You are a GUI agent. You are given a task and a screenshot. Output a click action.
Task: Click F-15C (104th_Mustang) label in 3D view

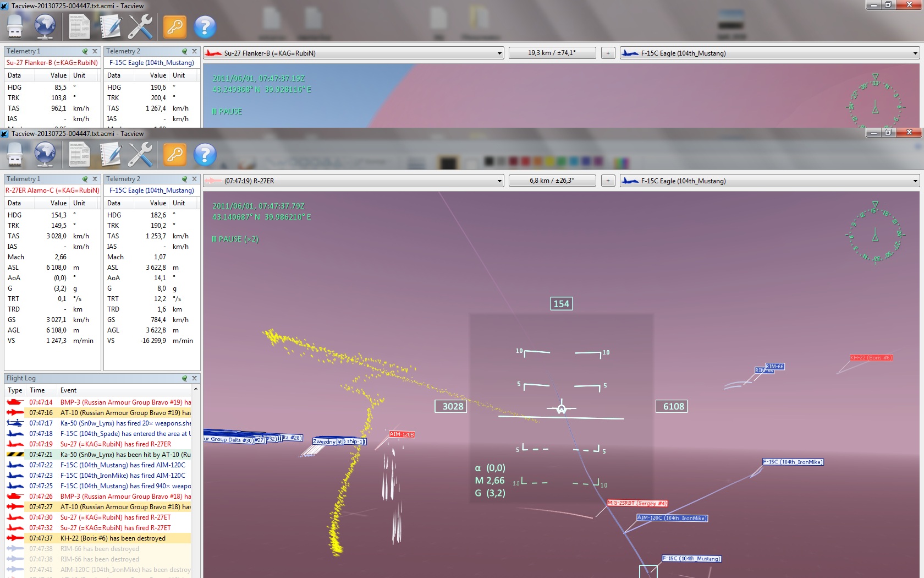[x=691, y=559]
